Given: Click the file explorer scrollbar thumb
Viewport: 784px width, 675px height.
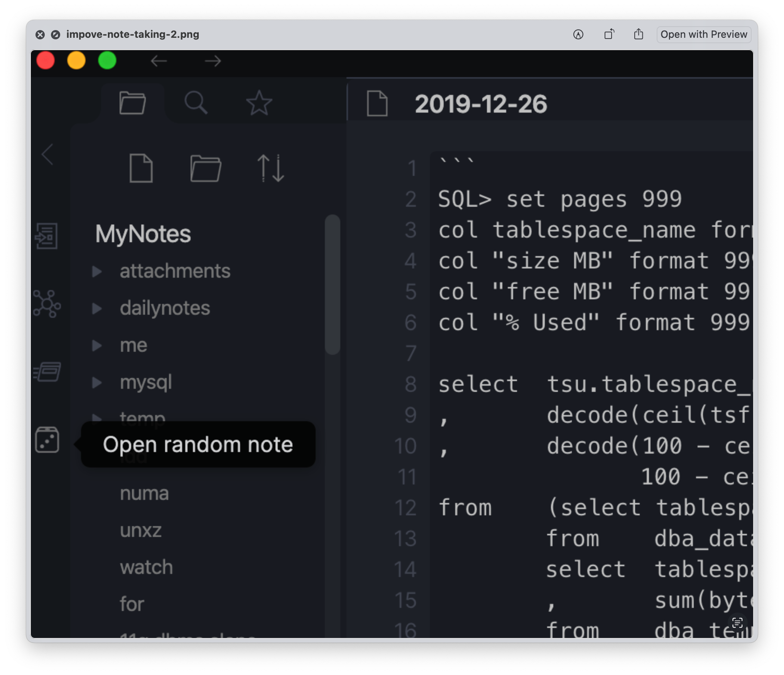Looking at the screenshot, I should (x=332, y=284).
